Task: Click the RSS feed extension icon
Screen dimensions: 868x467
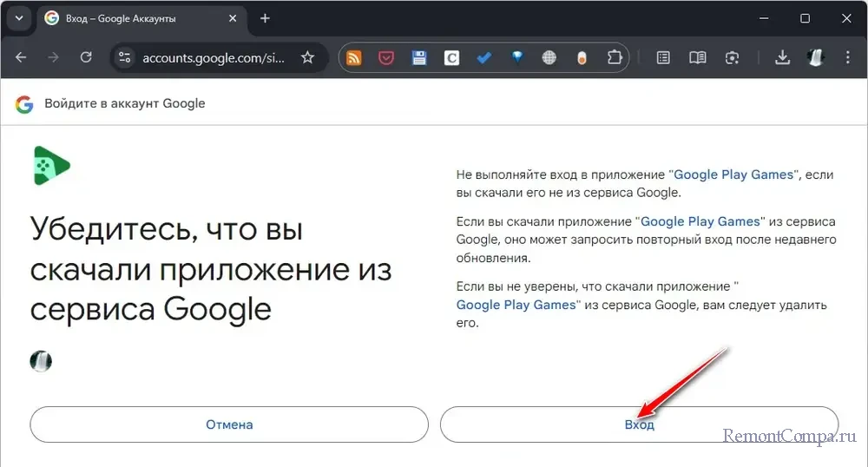Action: point(354,58)
